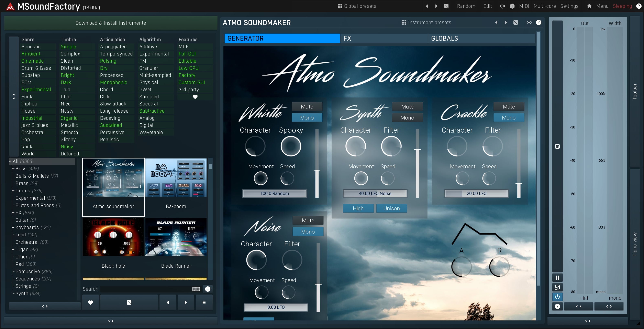Toggle Mono on the Noise generator
The width and height of the screenshot is (644, 329).
(x=308, y=232)
